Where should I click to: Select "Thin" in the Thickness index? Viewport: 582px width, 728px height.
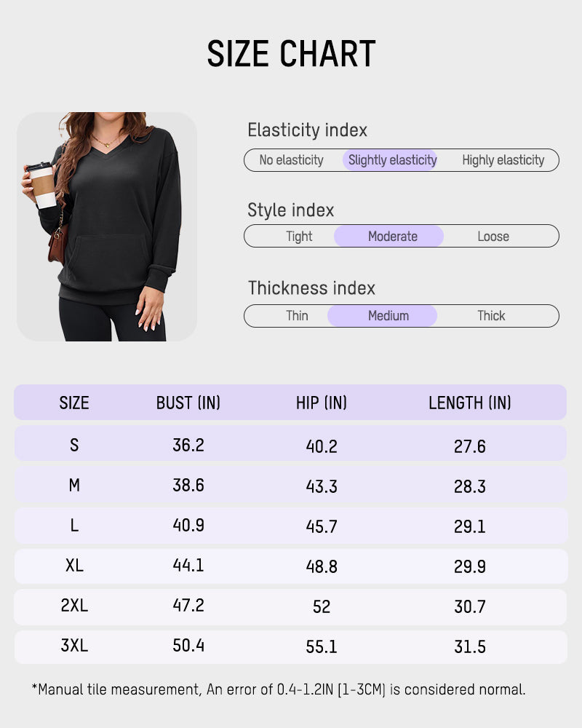click(297, 316)
